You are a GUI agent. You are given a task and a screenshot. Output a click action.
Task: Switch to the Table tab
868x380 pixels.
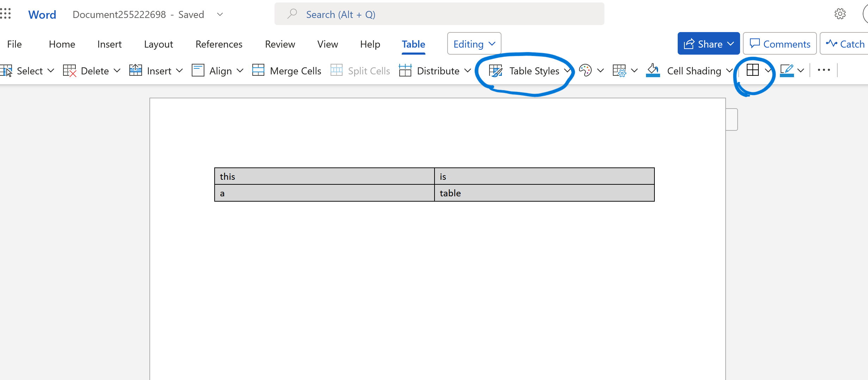click(413, 44)
